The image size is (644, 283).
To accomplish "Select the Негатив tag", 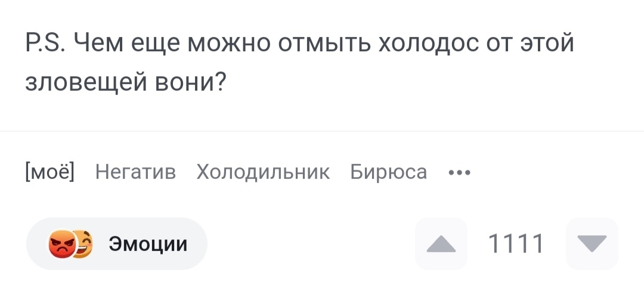I will 136,173.
